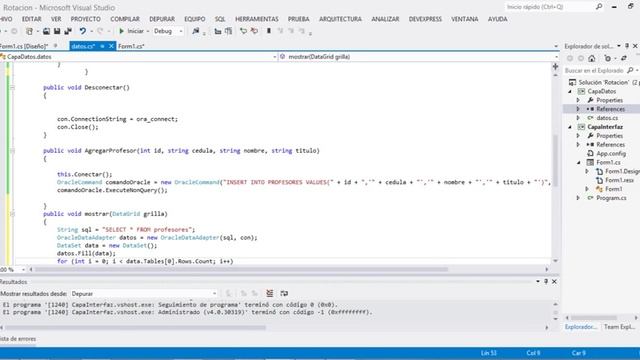Click the output panel scroll-up arrow
640x360 pixels.
tap(556, 304)
